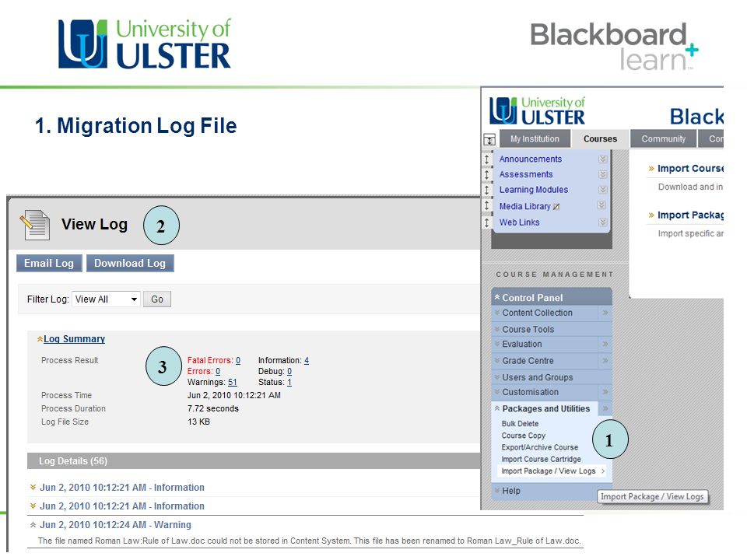This screenshot has width=747, height=560.
Task: Click the Log Details (56) header
Action: (254, 461)
